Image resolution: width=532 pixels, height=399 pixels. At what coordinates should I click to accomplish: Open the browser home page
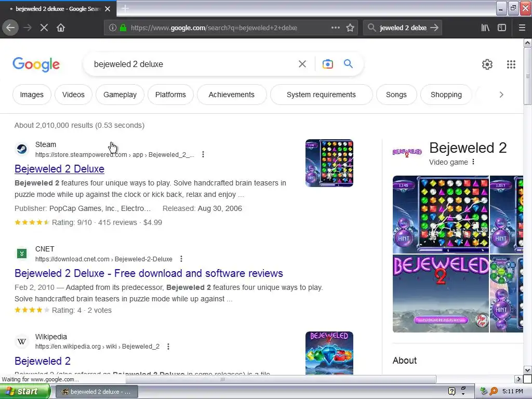tap(61, 28)
